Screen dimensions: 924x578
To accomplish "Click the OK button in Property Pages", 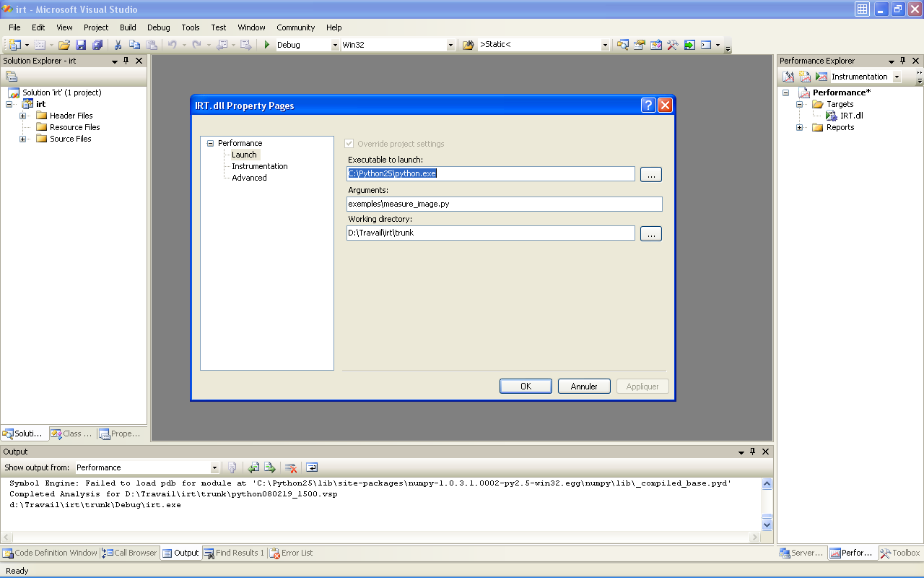I will pyautogui.click(x=526, y=387).
